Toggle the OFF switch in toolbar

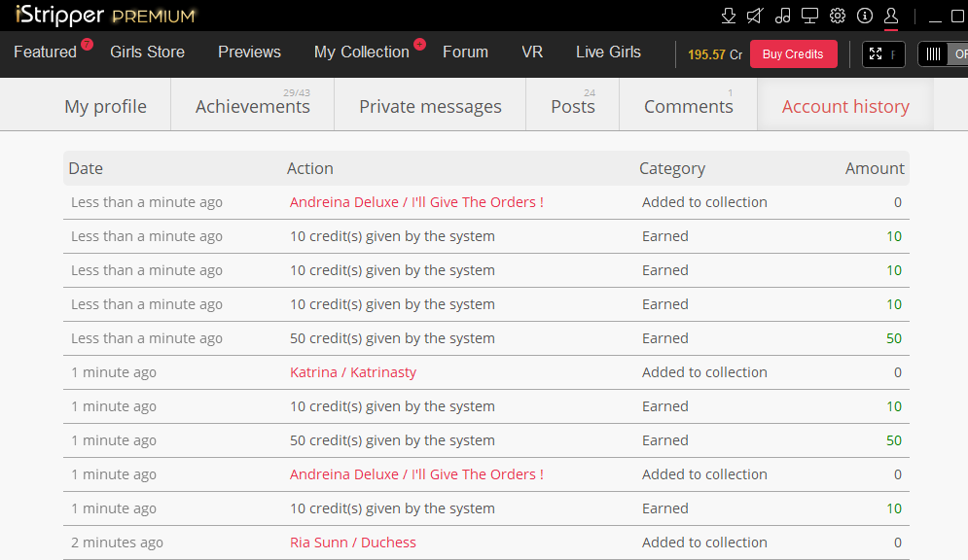pyautogui.click(x=943, y=54)
